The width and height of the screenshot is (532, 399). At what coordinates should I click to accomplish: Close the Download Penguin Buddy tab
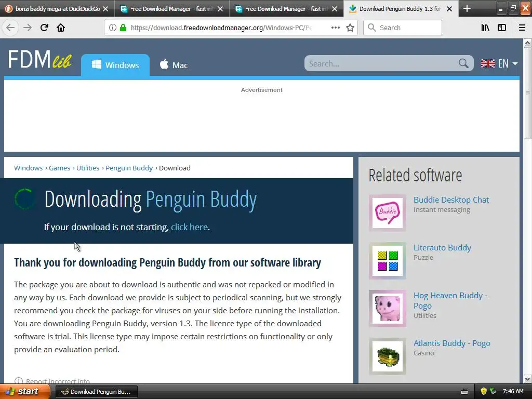(449, 9)
